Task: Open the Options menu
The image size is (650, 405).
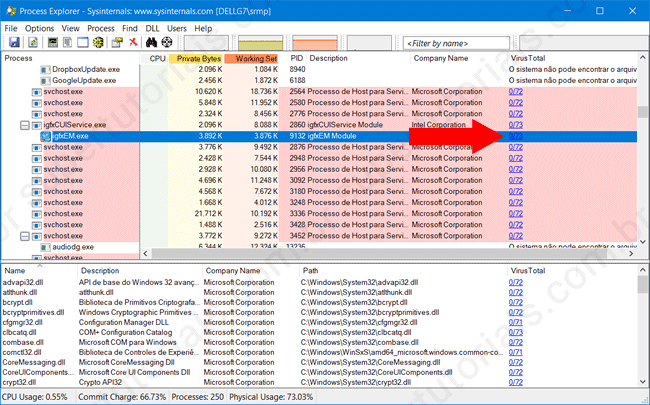Action: pos(40,28)
